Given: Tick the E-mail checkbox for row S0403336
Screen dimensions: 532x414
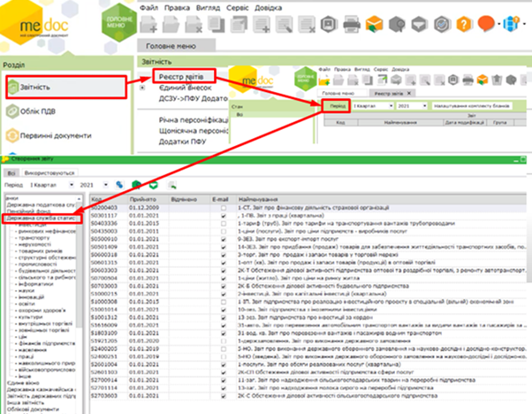Looking at the screenshot, I should click(224, 224).
